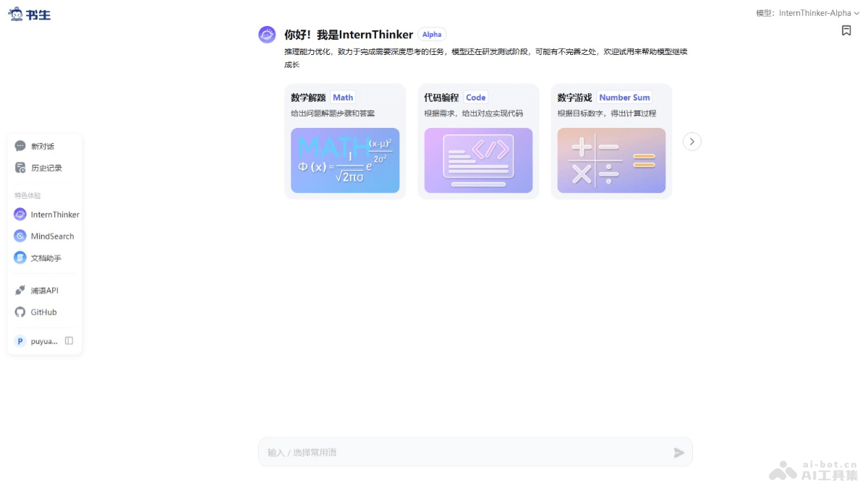Click the 代码编程 card thumbnail
The width and height of the screenshot is (868, 488).
coord(478,160)
